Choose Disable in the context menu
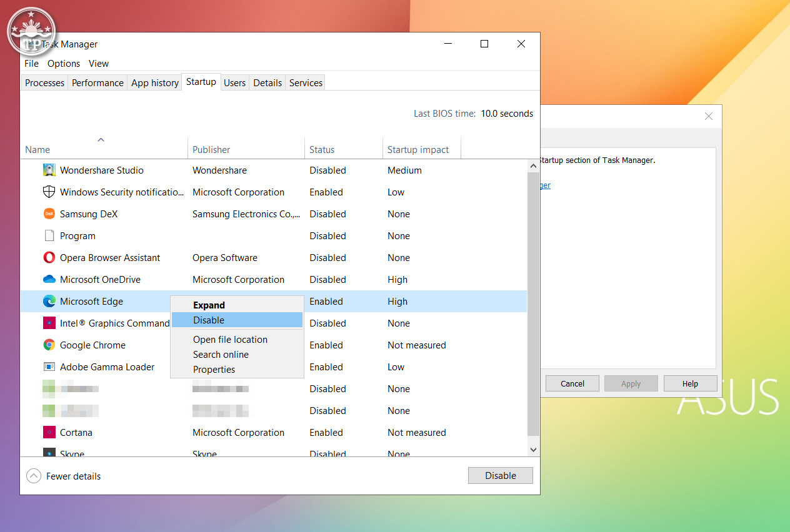Screen dimensions: 790x532 (x=237, y=320)
